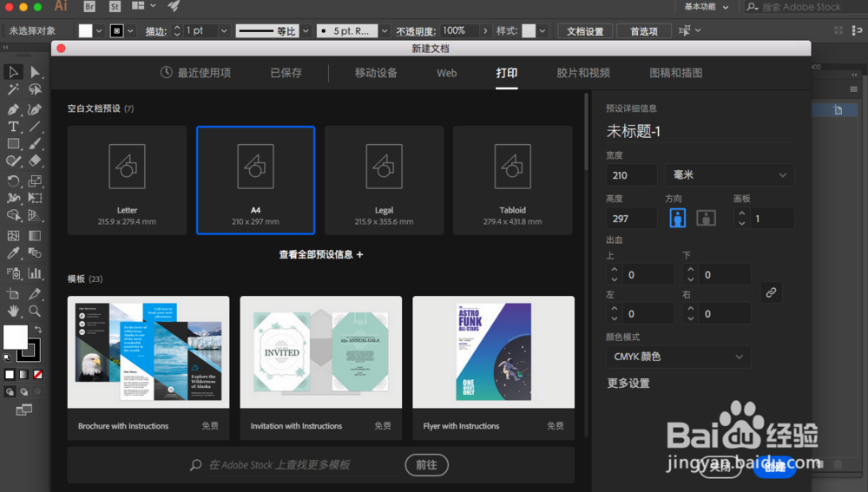Enable Draw Normal mode
The width and height of the screenshot is (868, 492).
point(10,392)
